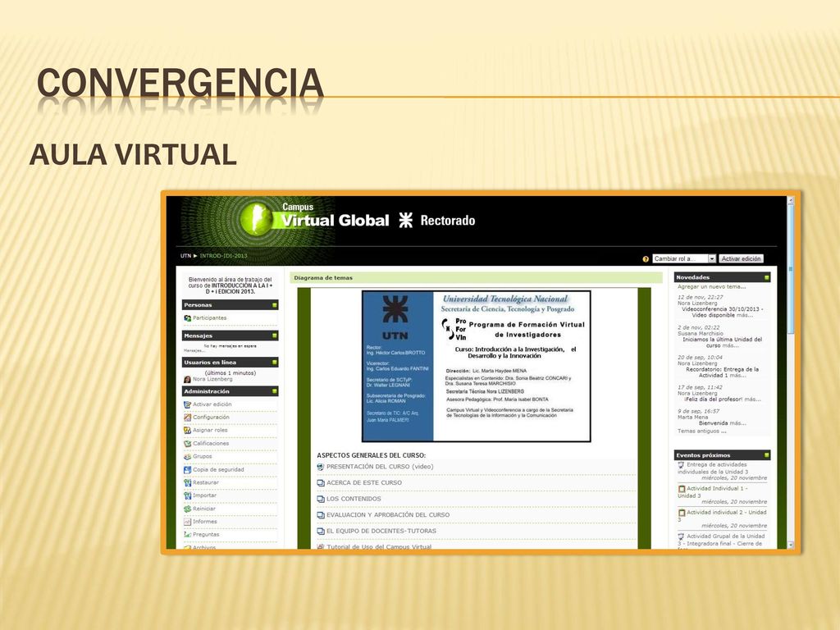Click the 'Activar edición' button at top right
Viewport: 840px width, 630px height.
(741, 258)
